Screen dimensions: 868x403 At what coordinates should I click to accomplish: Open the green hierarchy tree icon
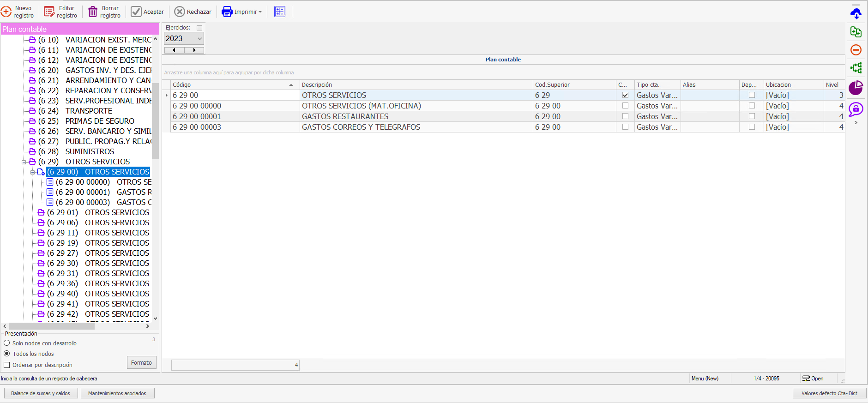click(856, 68)
